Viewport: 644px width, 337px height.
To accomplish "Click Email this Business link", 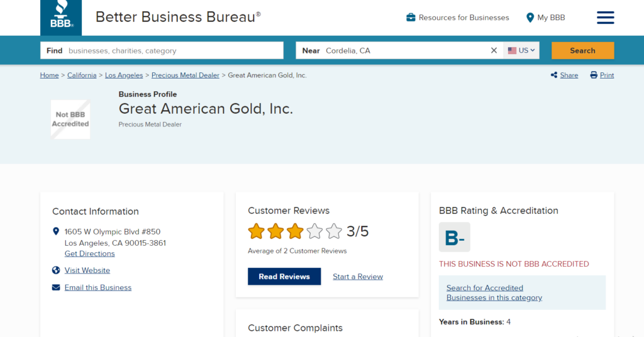I will pos(97,288).
